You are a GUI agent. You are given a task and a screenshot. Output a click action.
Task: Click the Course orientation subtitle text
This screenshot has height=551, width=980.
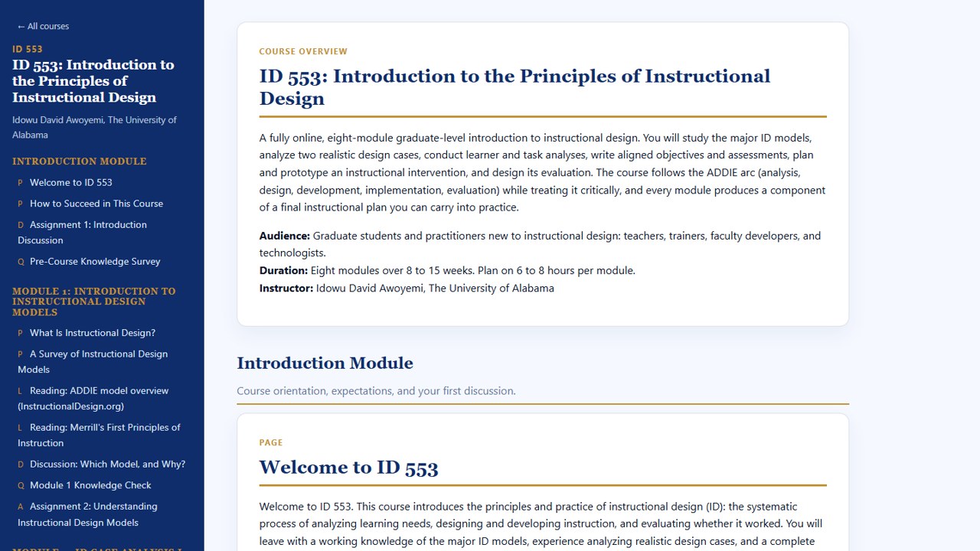pyautogui.click(x=376, y=391)
